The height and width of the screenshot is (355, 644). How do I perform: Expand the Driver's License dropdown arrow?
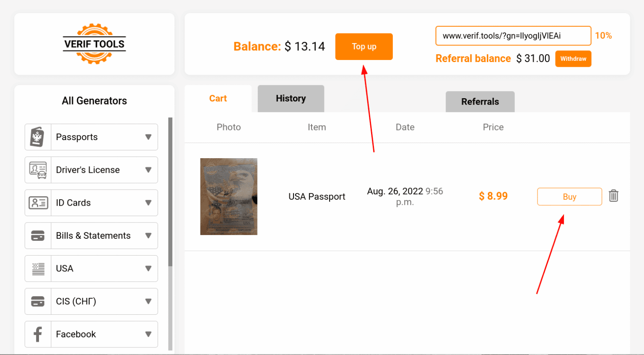click(x=148, y=170)
